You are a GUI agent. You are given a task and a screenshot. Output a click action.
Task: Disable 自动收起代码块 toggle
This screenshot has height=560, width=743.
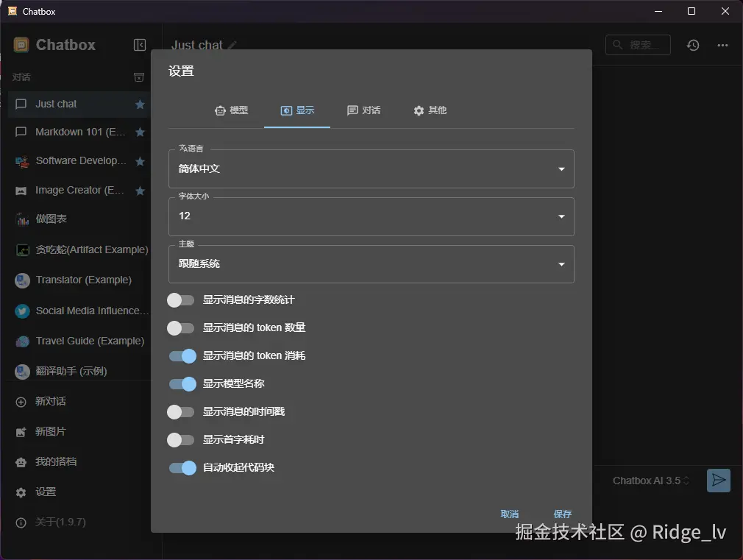tap(182, 468)
